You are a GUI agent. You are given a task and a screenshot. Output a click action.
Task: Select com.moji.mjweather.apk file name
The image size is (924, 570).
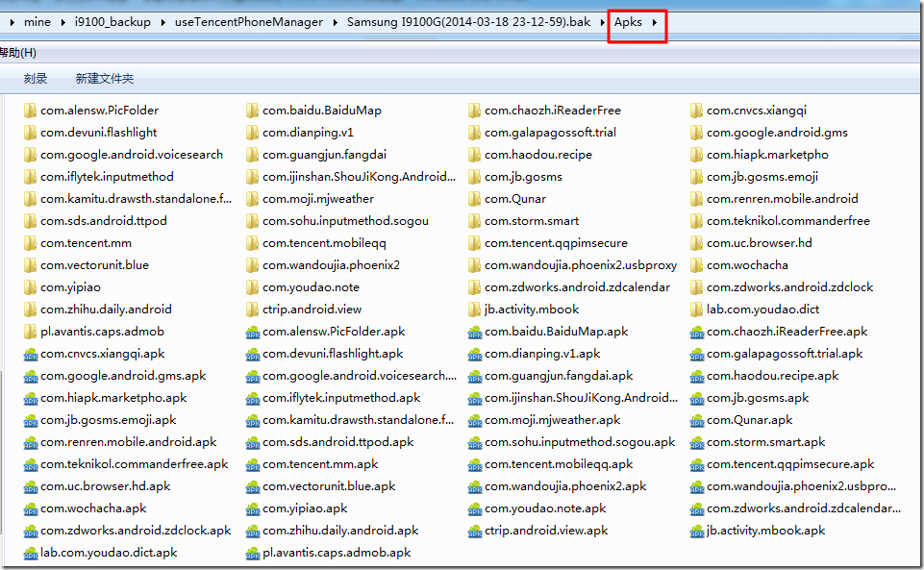coord(553,420)
